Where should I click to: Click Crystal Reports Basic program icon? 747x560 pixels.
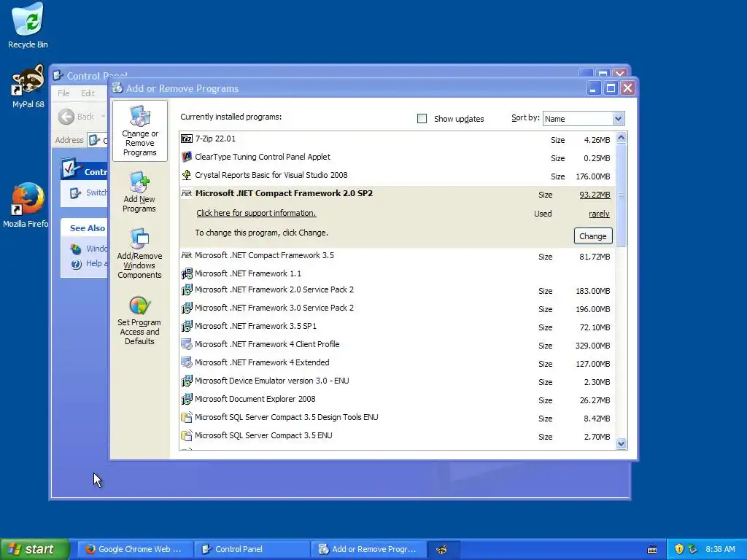point(187,175)
